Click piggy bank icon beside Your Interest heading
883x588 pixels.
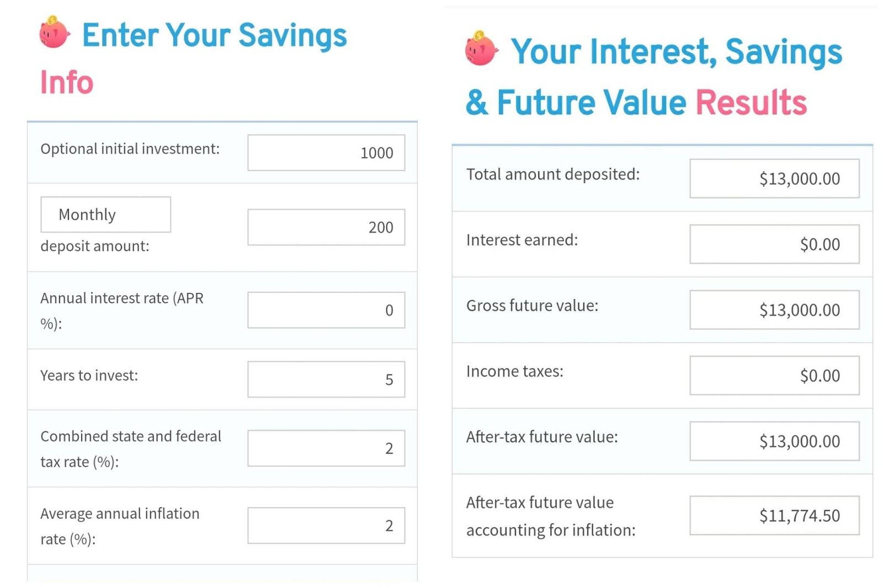[x=481, y=49]
